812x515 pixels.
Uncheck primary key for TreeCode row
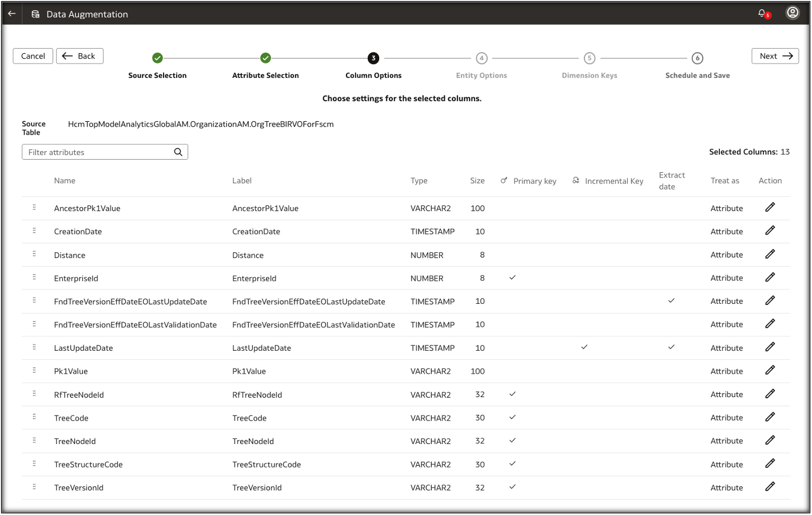tap(512, 417)
